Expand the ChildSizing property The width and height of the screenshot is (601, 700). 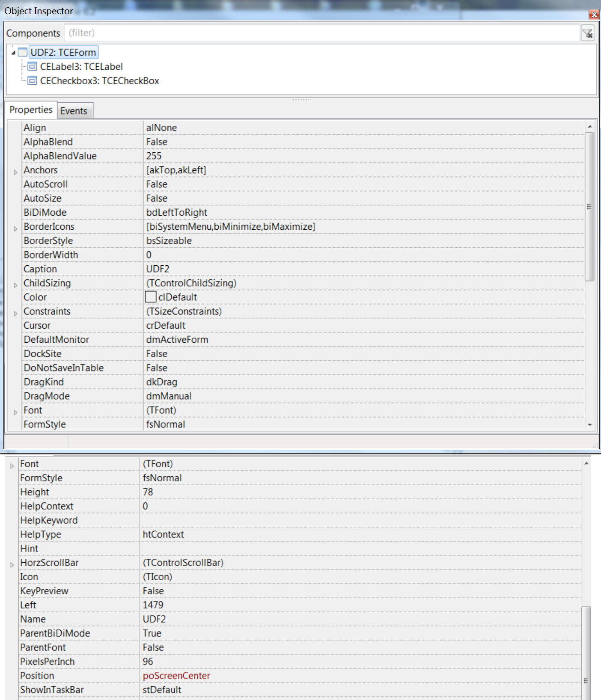[x=15, y=285]
